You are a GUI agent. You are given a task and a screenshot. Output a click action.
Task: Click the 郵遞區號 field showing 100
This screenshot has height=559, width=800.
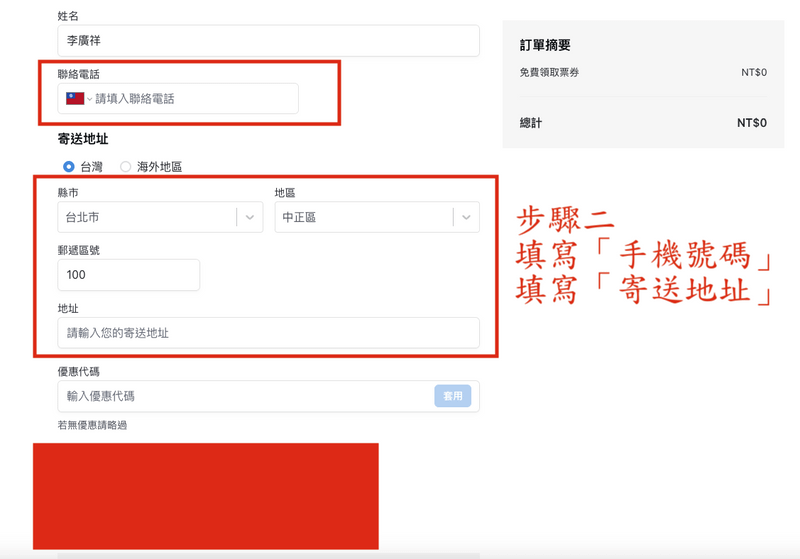[x=128, y=275]
